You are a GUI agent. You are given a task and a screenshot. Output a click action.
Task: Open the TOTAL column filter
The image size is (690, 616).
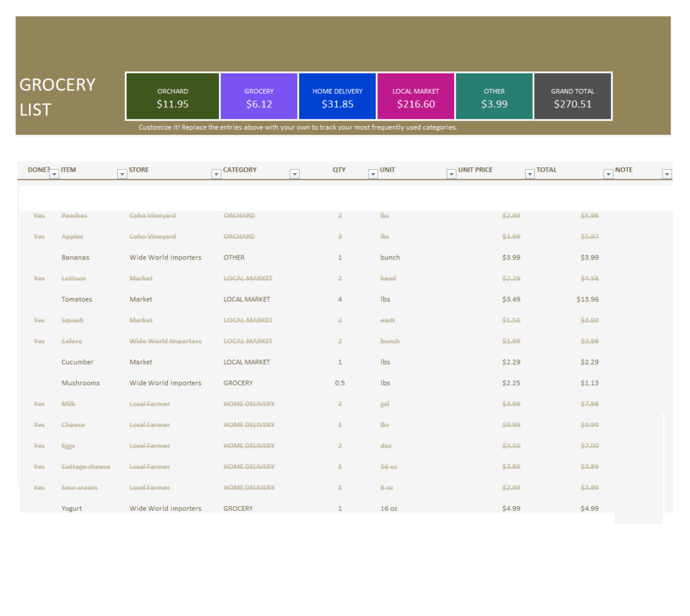click(x=608, y=174)
